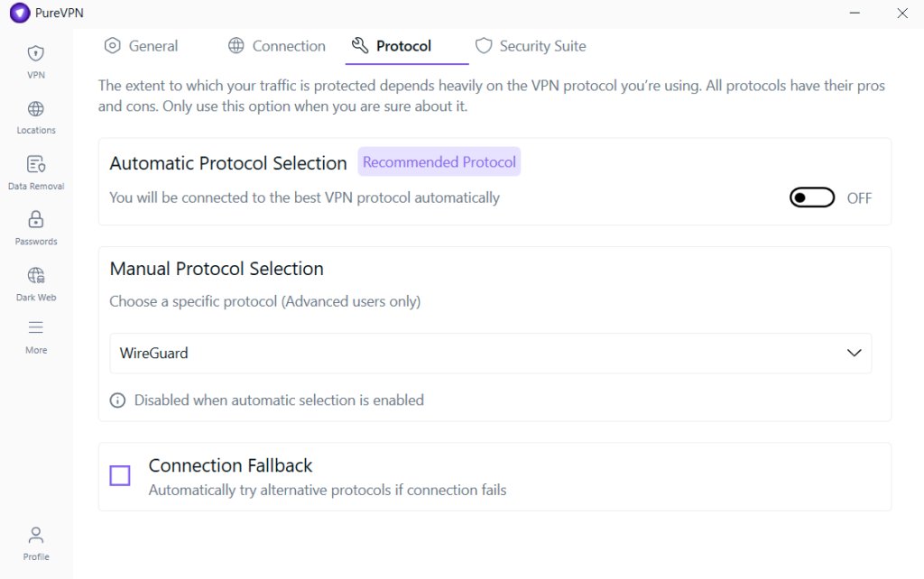The width and height of the screenshot is (924, 579).
Task: Open the Profile person icon
Action: (36, 535)
